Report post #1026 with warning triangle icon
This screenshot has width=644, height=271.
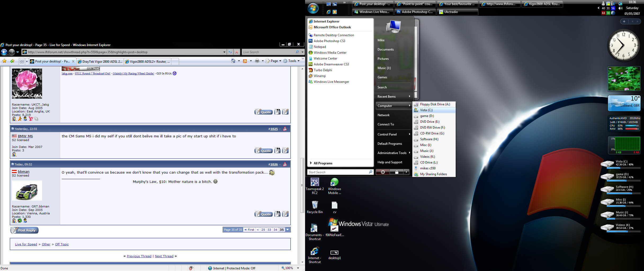tap(285, 164)
